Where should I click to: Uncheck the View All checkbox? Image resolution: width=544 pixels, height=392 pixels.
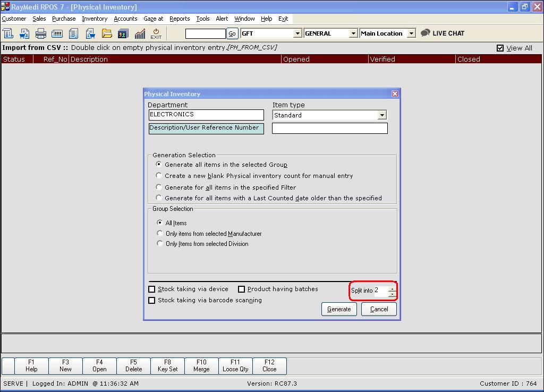(500, 48)
